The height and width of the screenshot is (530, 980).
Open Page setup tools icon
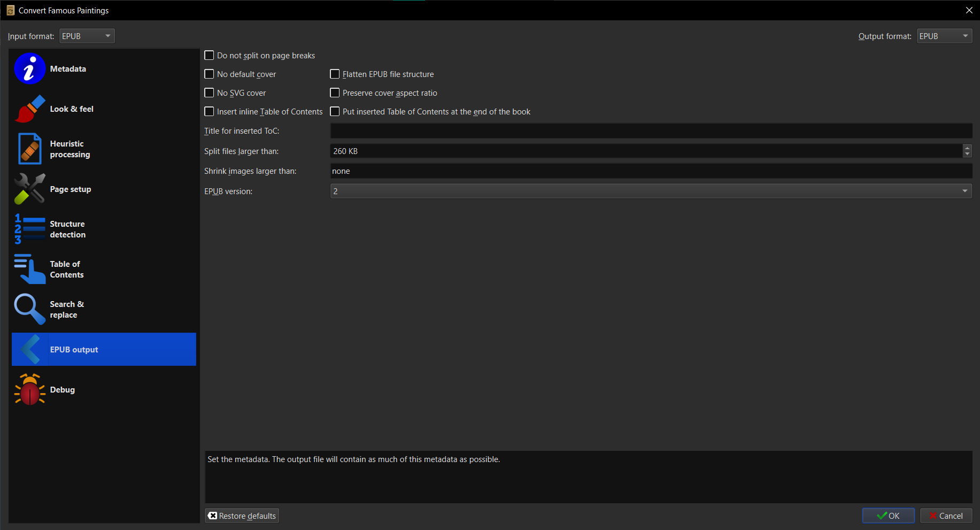click(29, 189)
